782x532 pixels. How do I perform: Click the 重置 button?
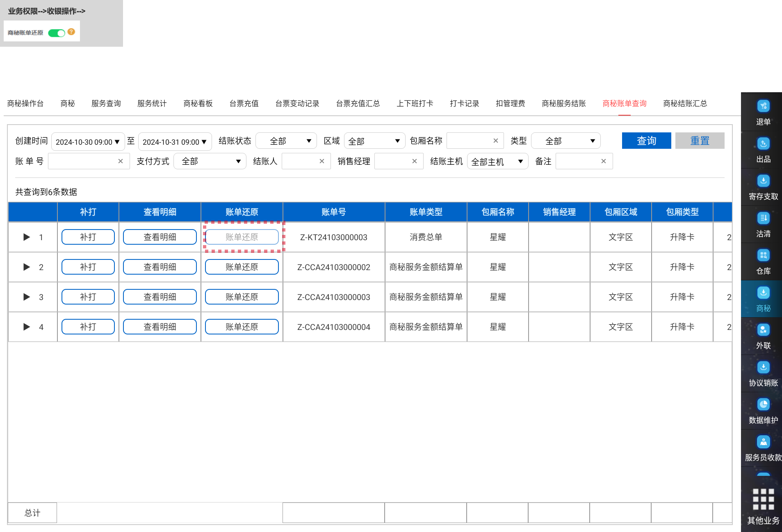point(700,141)
